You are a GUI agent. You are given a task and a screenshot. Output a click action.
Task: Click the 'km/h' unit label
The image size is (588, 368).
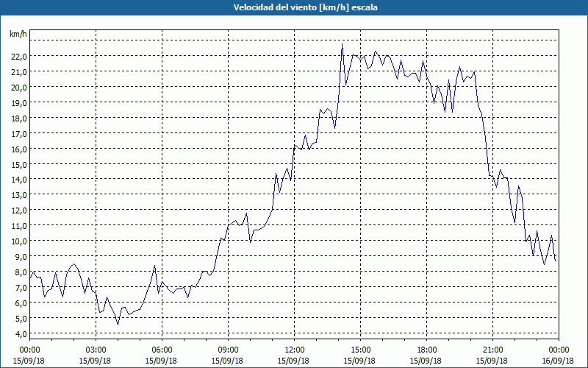(18, 34)
